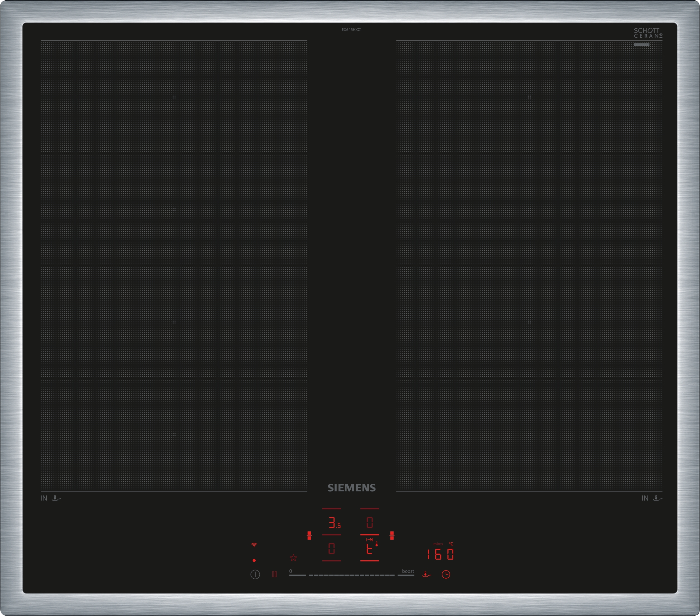Tap the boost end of power slider
Viewport: 700px width, 616px height.
406,575
